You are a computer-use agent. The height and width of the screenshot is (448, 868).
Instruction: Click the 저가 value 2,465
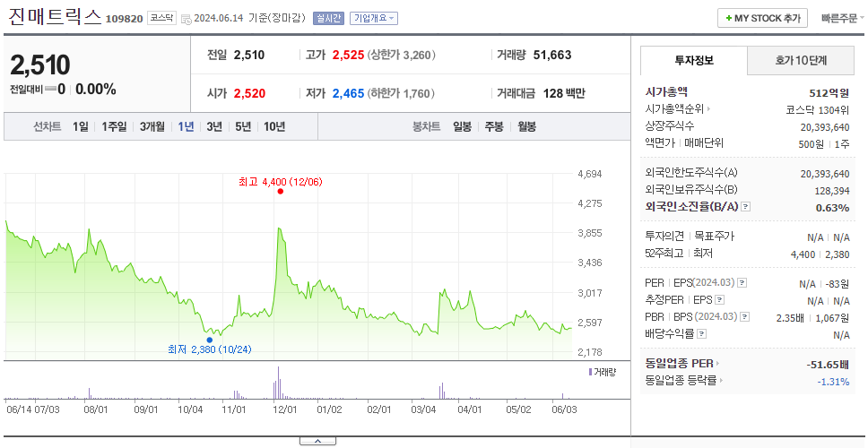tap(348, 93)
